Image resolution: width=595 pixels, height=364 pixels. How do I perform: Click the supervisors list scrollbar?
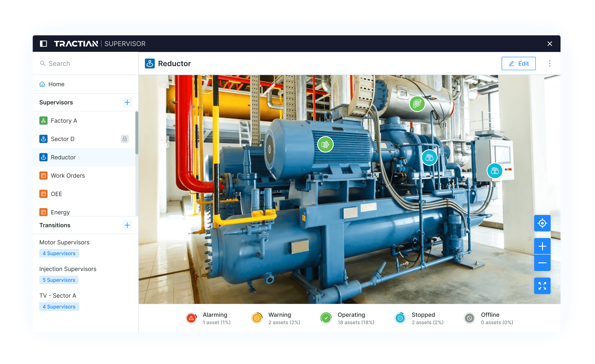(137, 133)
